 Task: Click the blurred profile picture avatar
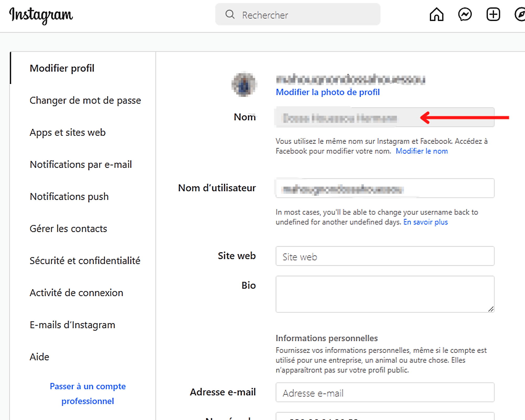244,84
